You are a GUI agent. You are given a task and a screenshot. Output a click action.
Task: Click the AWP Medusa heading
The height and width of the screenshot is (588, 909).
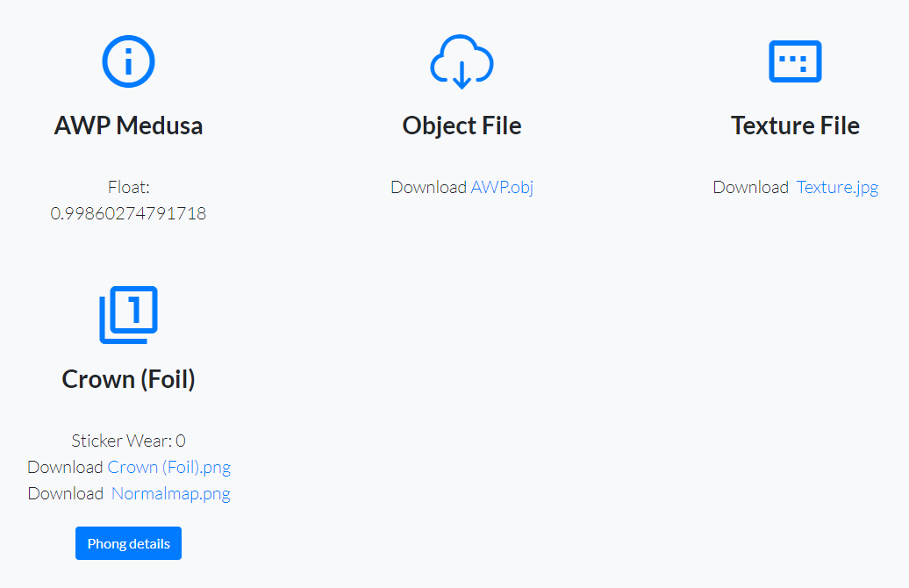[128, 125]
